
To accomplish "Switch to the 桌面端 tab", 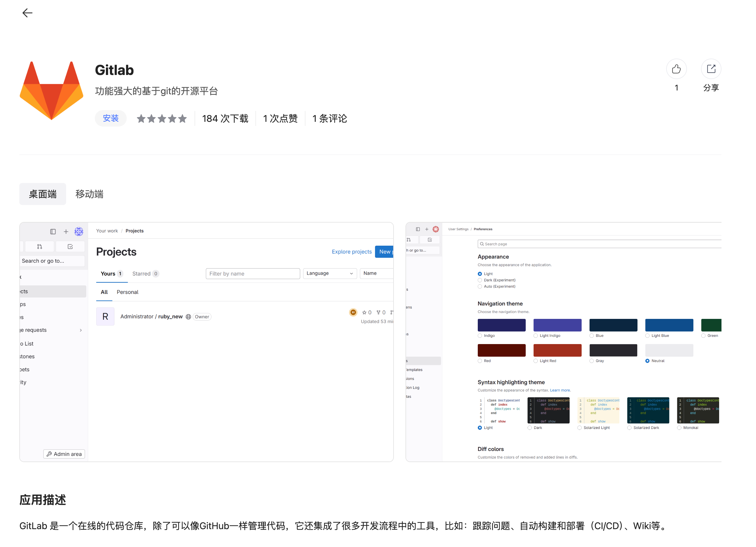I will 43,194.
